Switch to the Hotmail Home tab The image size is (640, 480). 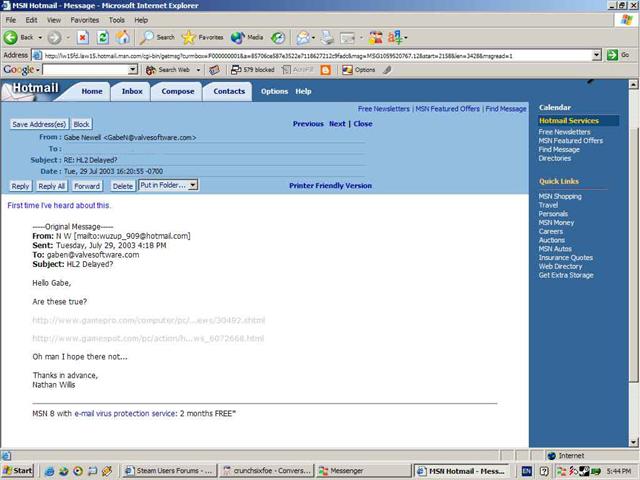tap(92, 91)
